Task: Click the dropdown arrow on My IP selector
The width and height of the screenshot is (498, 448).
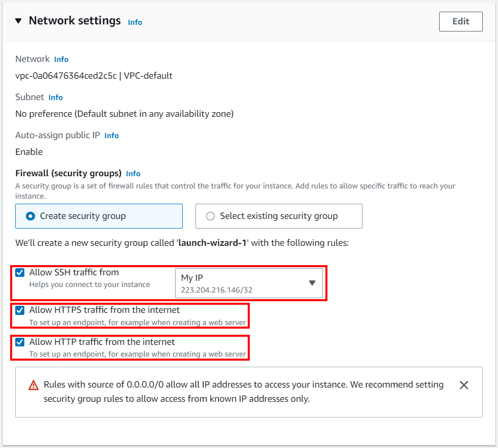Action: (x=312, y=283)
